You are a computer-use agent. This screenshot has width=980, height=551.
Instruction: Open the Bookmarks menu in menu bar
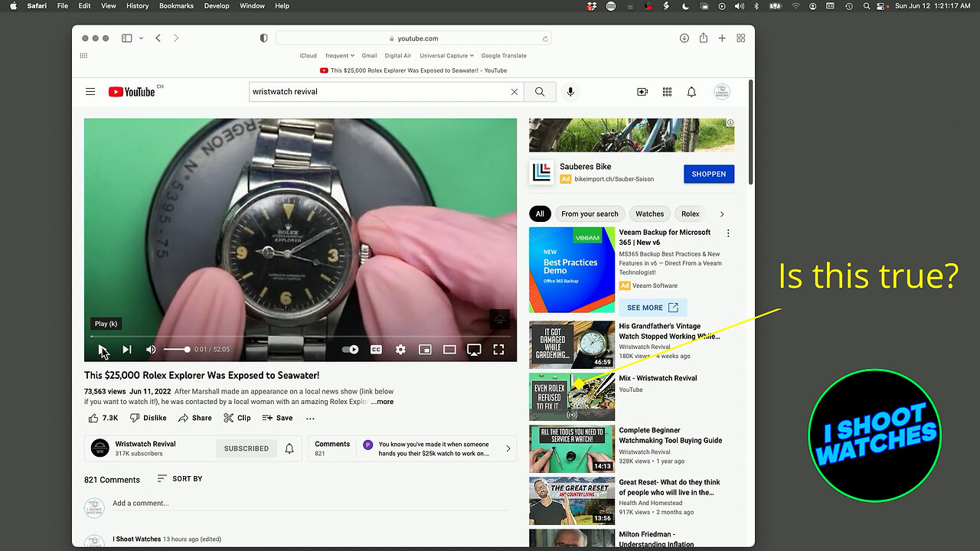[x=176, y=5]
